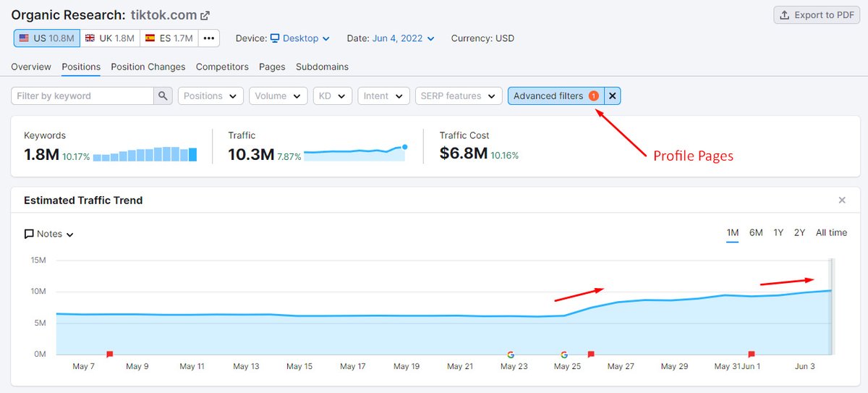The height and width of the screenshot is (393, 868).
Task: Expand the SERP features dropdown
Action: click(459, 96)
